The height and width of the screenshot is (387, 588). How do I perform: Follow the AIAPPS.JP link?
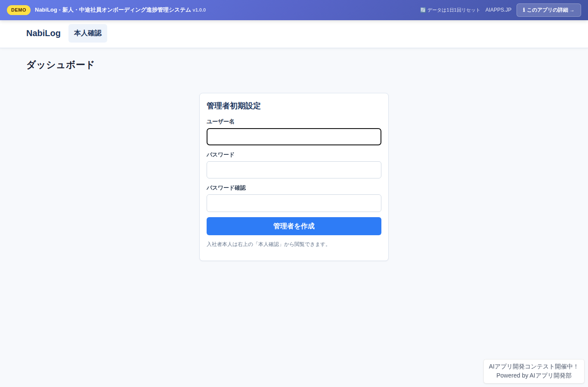[x=498, y=10]
